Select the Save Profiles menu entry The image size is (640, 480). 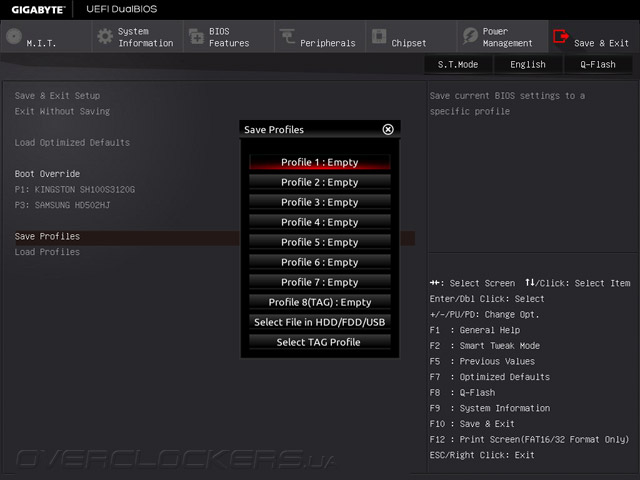tap(47, 236)
